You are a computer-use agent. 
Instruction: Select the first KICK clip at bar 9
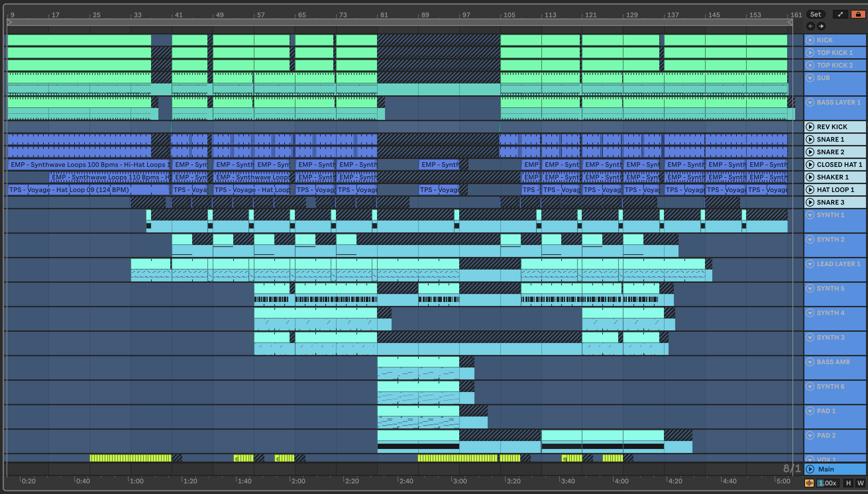pyautogui.click(x=79, y=40)
